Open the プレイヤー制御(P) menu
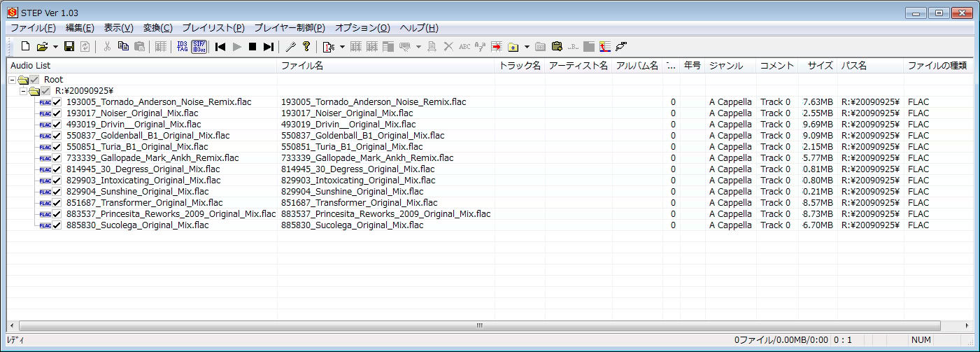 coord(290,28)
